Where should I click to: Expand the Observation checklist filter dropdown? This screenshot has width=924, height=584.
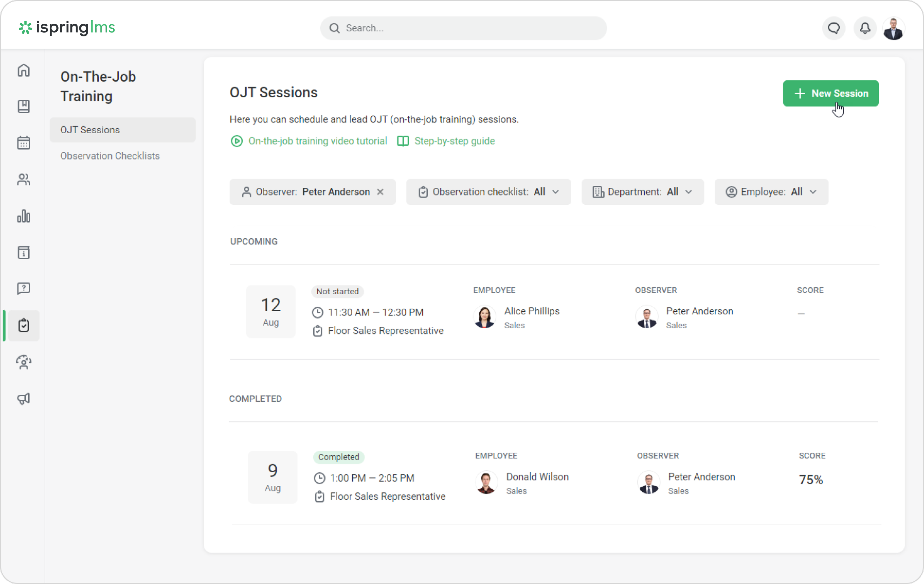pos(488,192)
